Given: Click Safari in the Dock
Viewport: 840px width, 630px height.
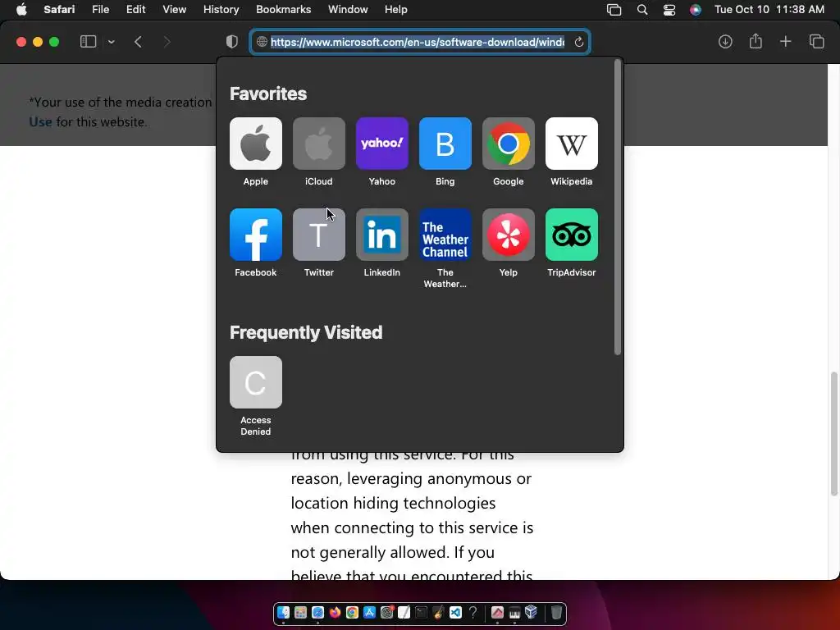Looking at the screenshot, I should (317, 612).
